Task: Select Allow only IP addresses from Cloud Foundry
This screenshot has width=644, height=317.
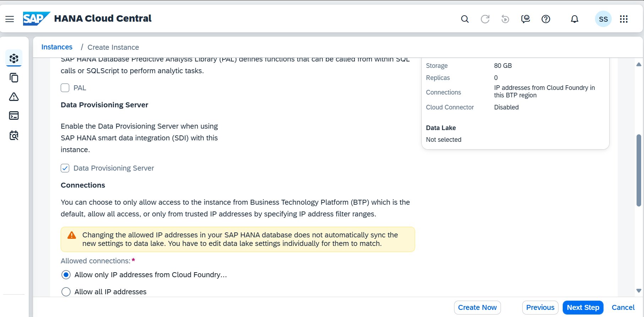Action: click(x=66, y=275)
